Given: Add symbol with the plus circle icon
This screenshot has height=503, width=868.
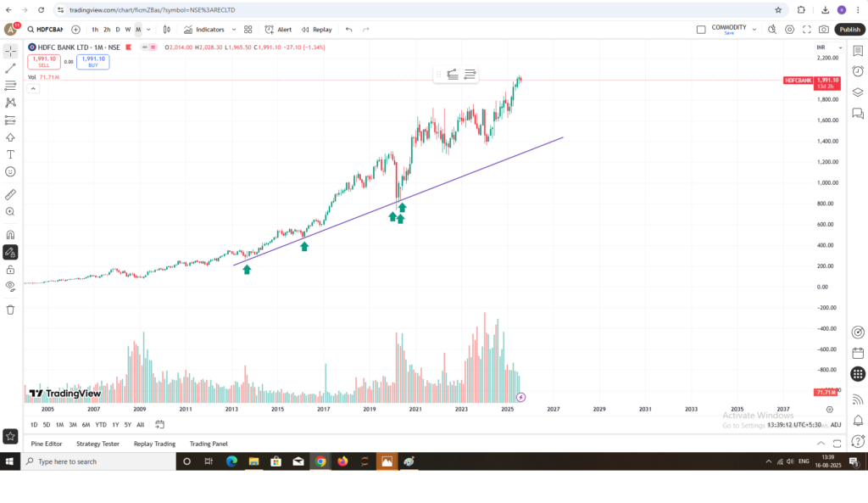Looking at the screenshot, I should (75, 30).
